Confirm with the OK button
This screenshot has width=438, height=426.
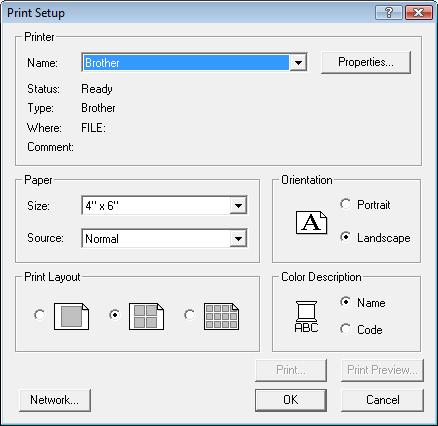coord(291,400)
